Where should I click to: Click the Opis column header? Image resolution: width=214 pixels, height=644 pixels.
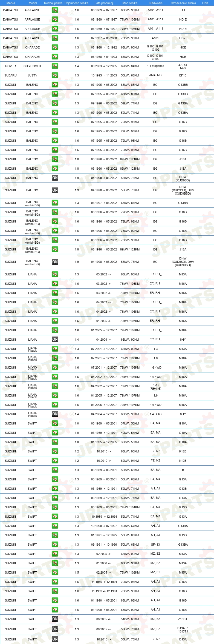(x=205, y=3)
